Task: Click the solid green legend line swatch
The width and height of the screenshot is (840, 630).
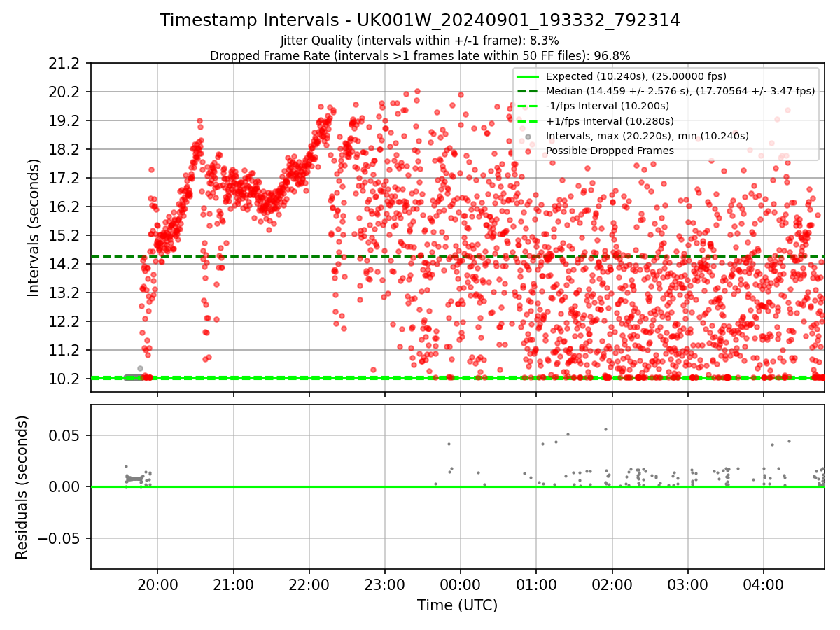Action: pos(528,76)
